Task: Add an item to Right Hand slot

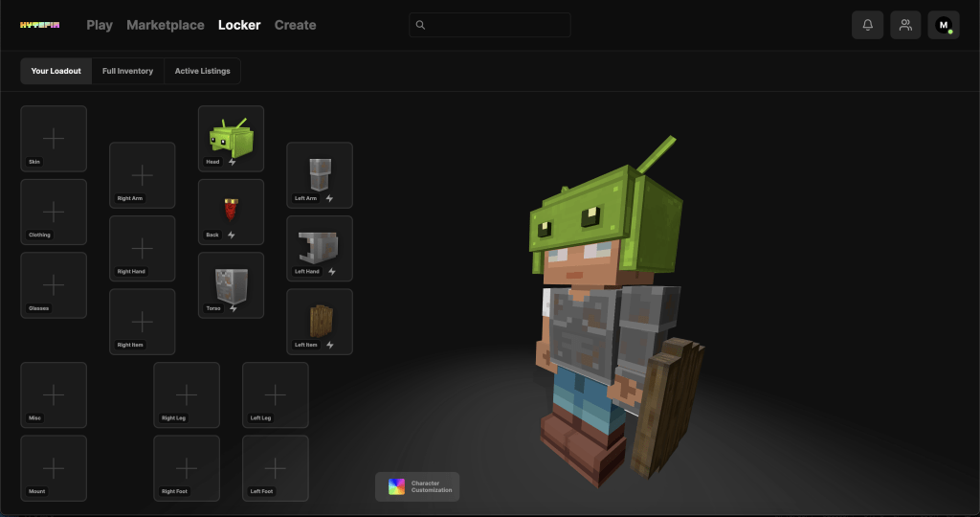Action: (x=142, y=249)
